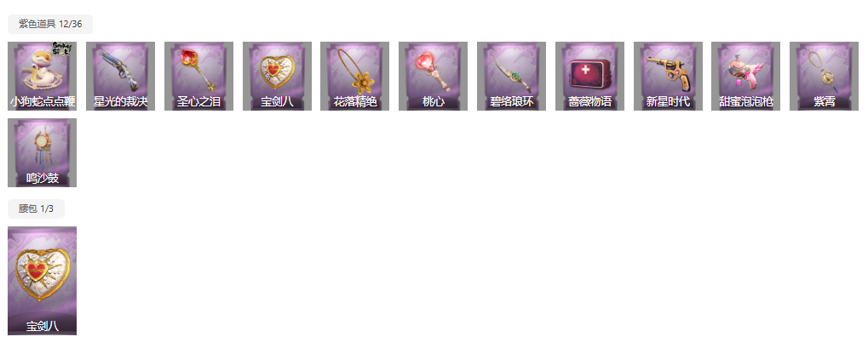Choose the 新星时代 revolver item

[x=668, y=76]
